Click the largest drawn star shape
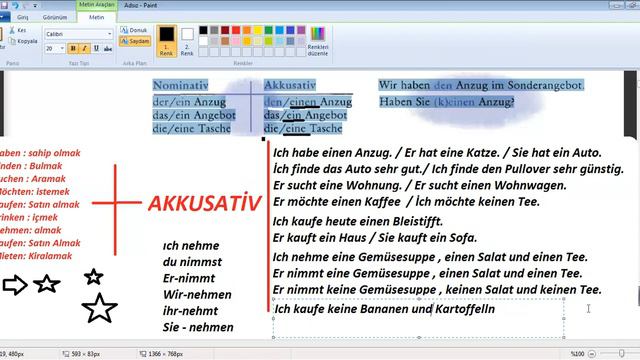Image resolution: width=640 pixels, height=360 pixels. [x=100, y=308]
